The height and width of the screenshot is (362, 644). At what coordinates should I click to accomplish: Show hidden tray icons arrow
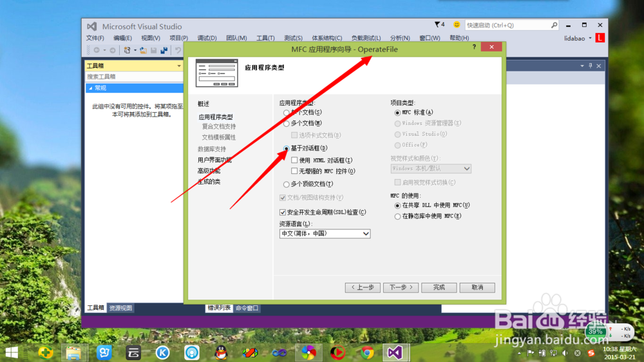point(519,353)
